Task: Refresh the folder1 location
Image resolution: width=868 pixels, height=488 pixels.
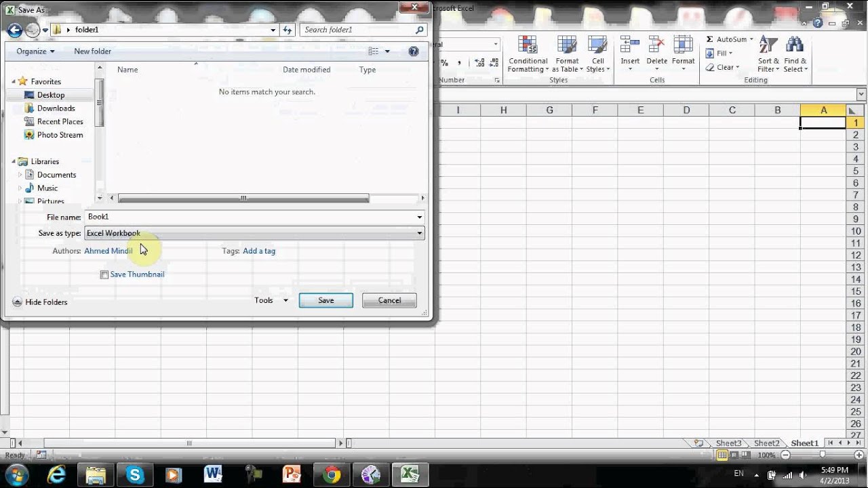Action: pos(288,30)
